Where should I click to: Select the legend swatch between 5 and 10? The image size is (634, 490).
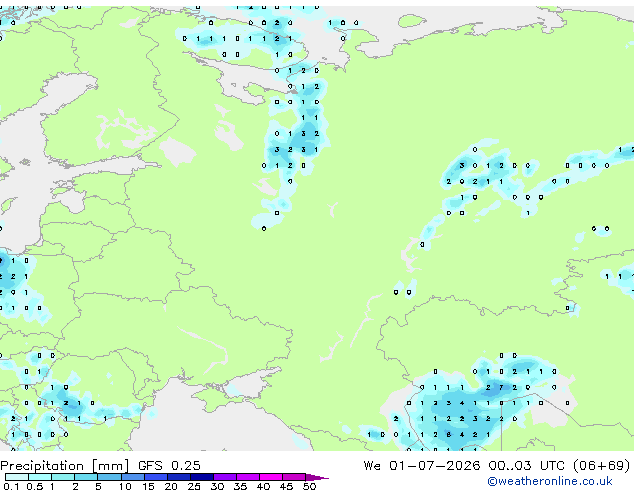pos(109,477)
